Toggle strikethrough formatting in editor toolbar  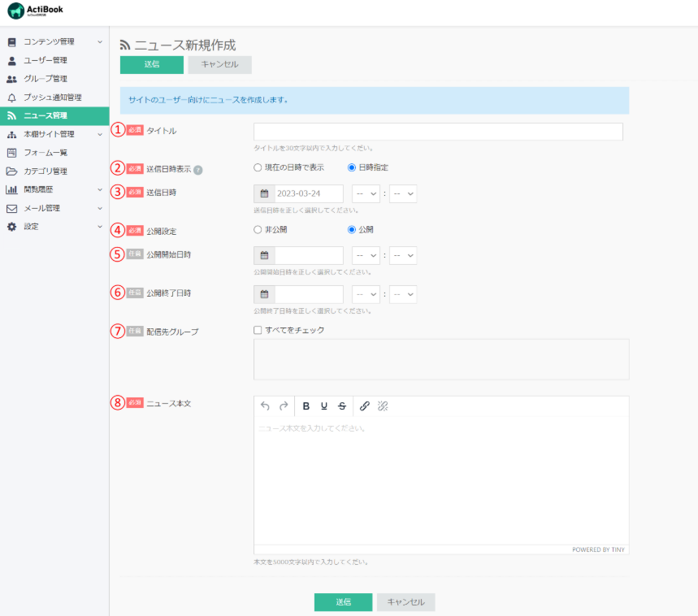click(x=342, y=406)
